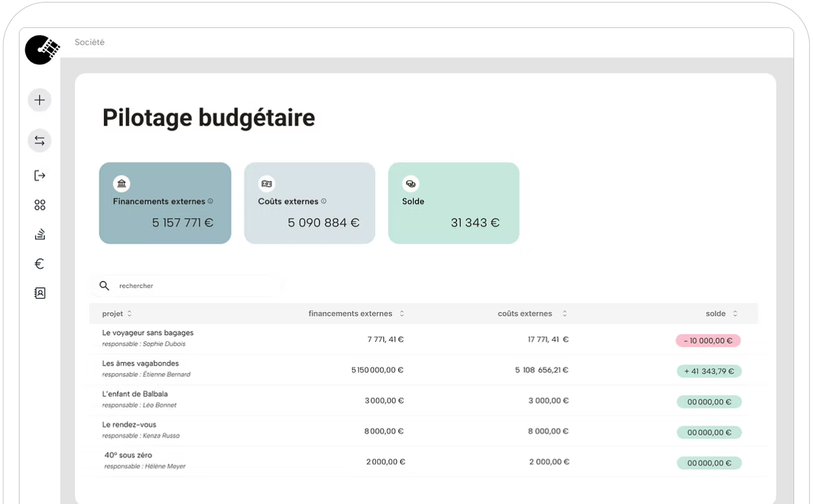
Task: Sort table by projet column
Action: (x=129, y=313)
